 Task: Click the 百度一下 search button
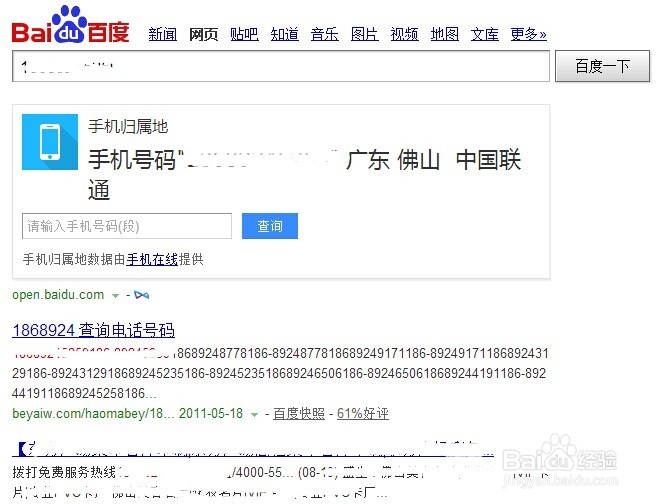click(x=602, y=66)
